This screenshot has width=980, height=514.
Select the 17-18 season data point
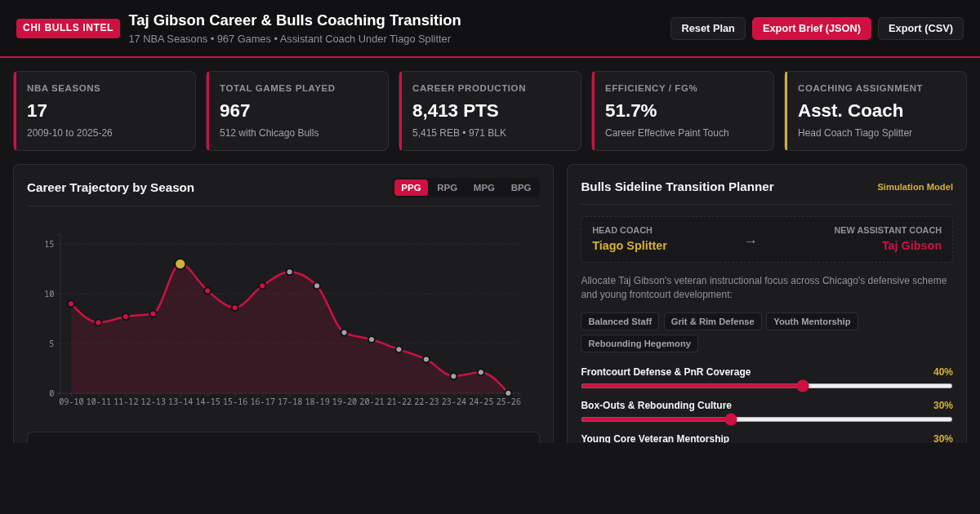[289, 272]
